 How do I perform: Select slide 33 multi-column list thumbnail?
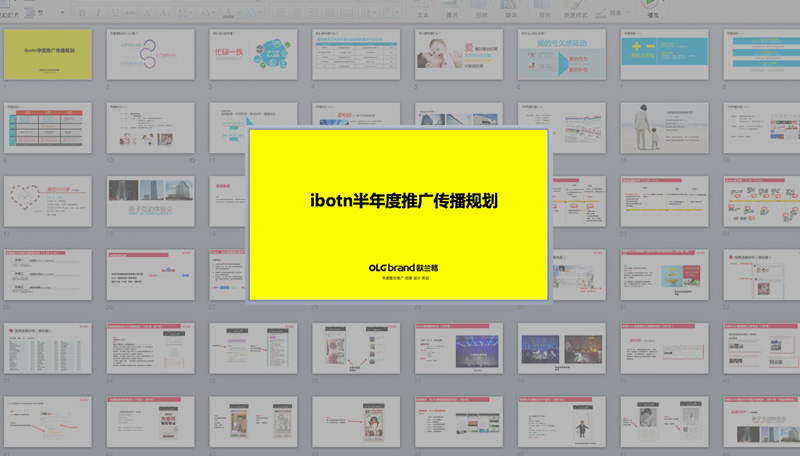point(48,348)
